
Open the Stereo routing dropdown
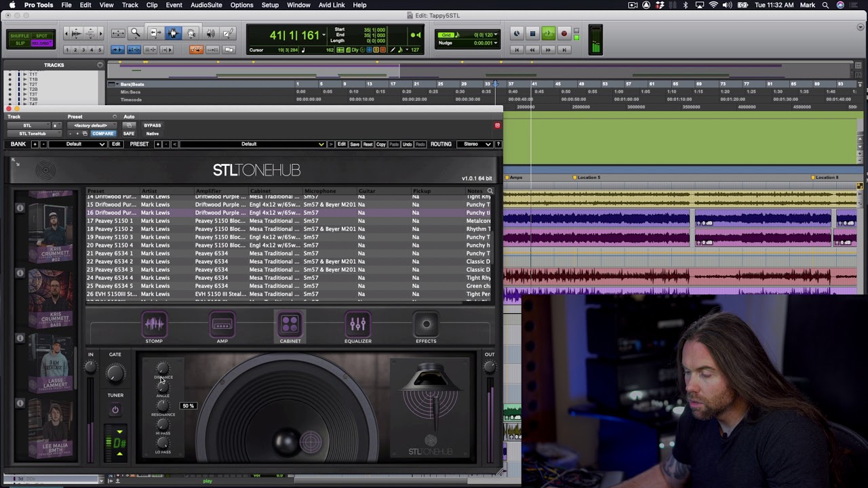tap(474, 144)
